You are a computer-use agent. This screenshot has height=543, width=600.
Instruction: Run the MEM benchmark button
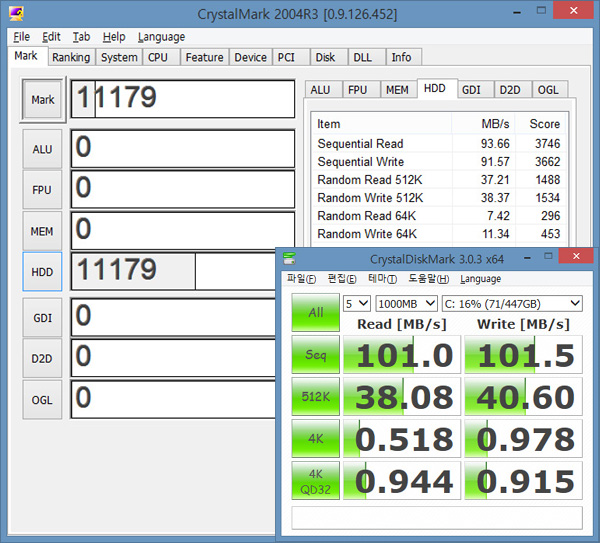42,231
